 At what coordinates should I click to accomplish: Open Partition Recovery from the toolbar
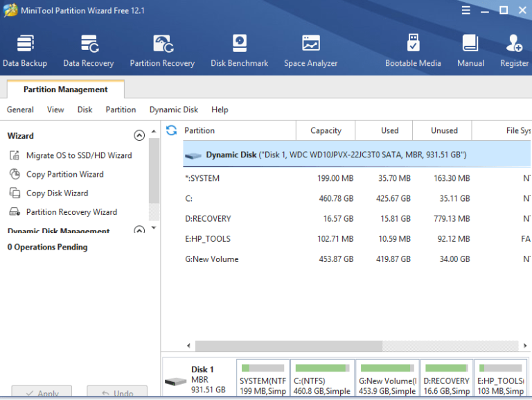[x=162, y=51]
